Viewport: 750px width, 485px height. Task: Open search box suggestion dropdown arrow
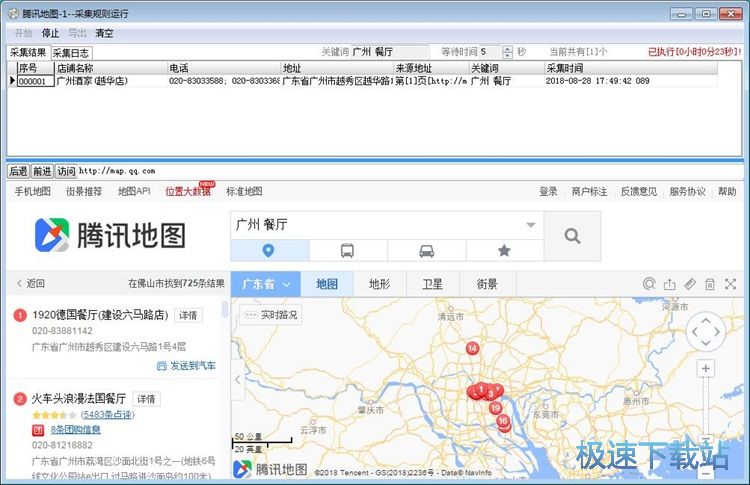[530, 225]
